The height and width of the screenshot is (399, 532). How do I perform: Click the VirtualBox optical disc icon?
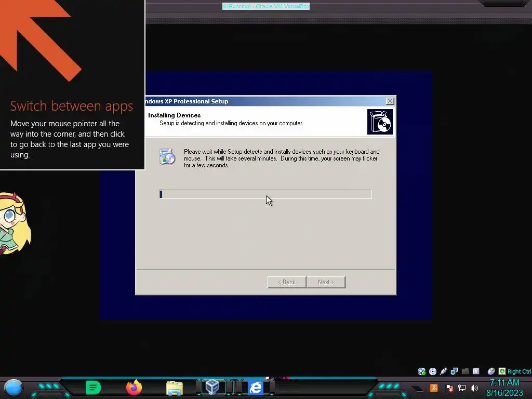[x=433, y=371]
